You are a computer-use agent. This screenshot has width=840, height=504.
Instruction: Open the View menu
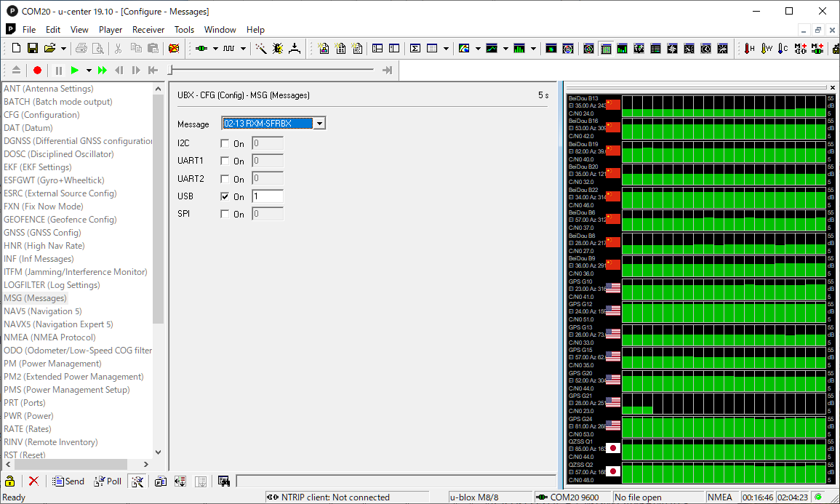79,30
